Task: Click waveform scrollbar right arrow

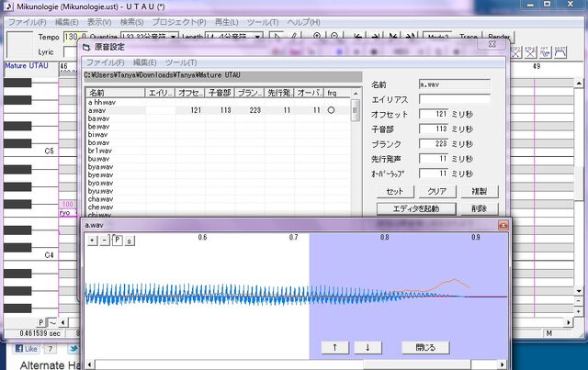Action: point(503,364)
